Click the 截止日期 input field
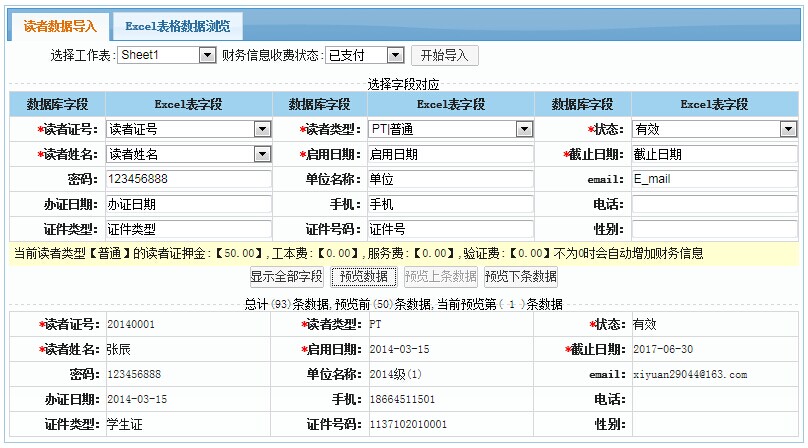The width and height of the screenshot is (808, 448). click(714, 154)
